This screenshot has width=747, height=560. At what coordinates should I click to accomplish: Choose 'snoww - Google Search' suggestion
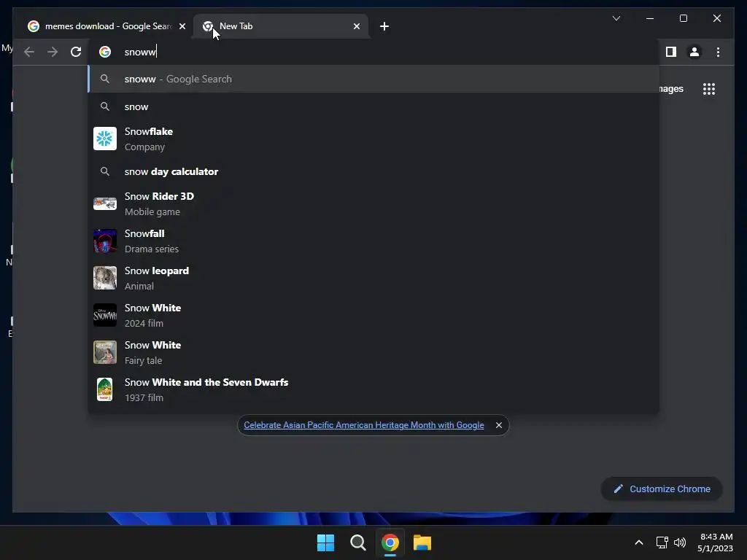tap(373, 79)
